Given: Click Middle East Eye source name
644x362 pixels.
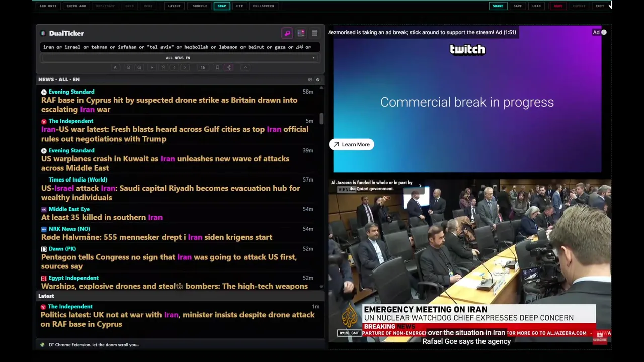Looking at the screenshot, I should coord(69,209).
